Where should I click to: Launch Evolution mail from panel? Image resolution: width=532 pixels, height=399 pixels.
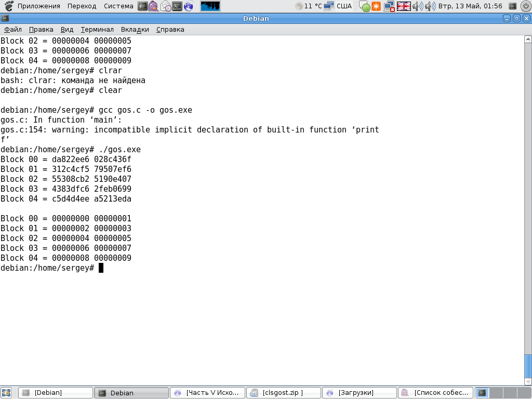point(166,6)
